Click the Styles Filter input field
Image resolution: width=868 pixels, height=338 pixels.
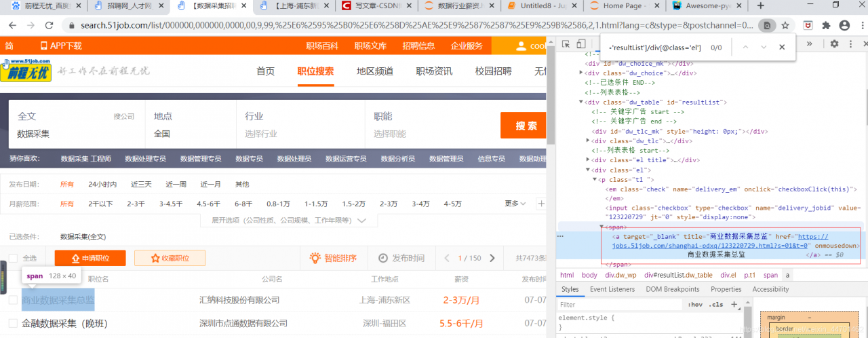(619, 305)
